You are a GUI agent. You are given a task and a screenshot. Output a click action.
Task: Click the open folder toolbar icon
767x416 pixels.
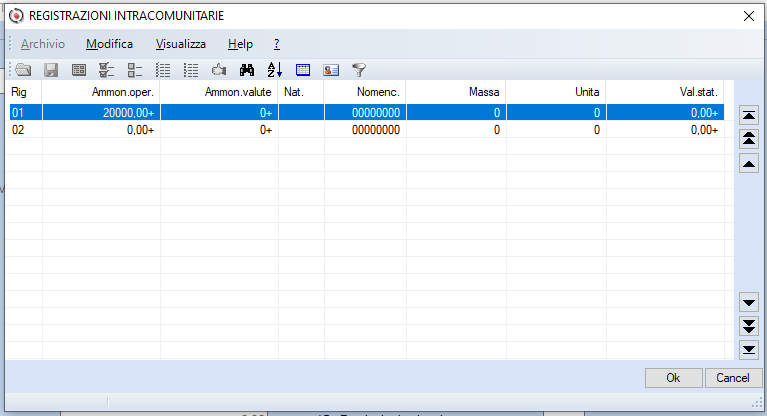(23, 70)
